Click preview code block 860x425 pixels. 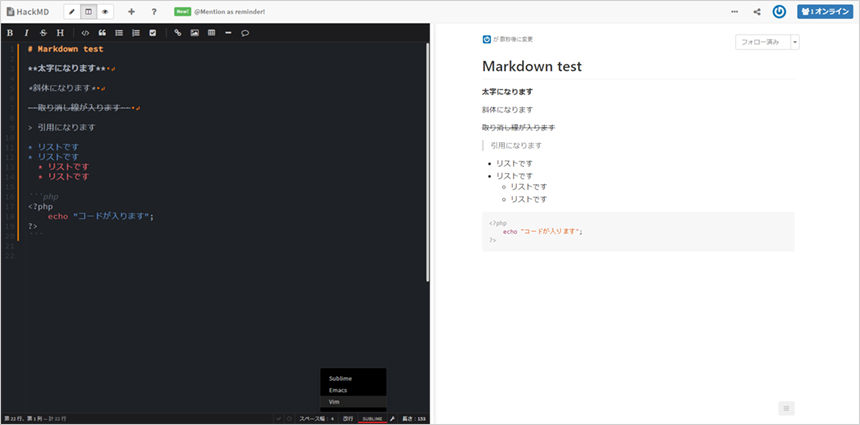[x=638, y=231]
